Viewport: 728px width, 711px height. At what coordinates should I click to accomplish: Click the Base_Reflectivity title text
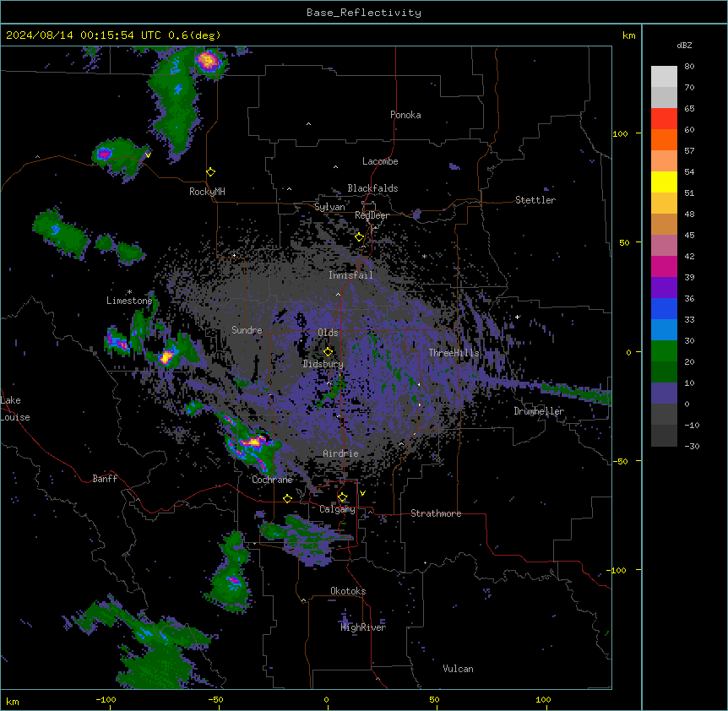point(363,13)
